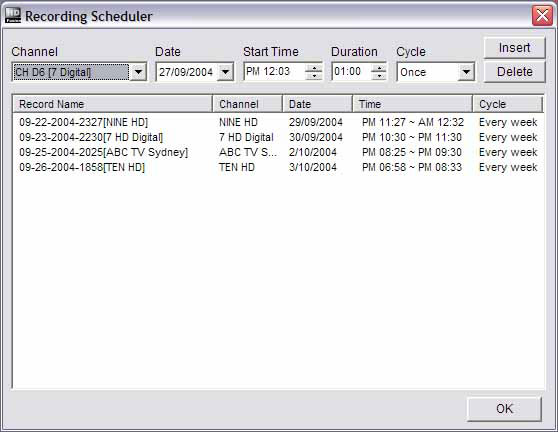Open the Channel dropdown arrow
This screenshot has height=432, width=558.
pos(138,72)
